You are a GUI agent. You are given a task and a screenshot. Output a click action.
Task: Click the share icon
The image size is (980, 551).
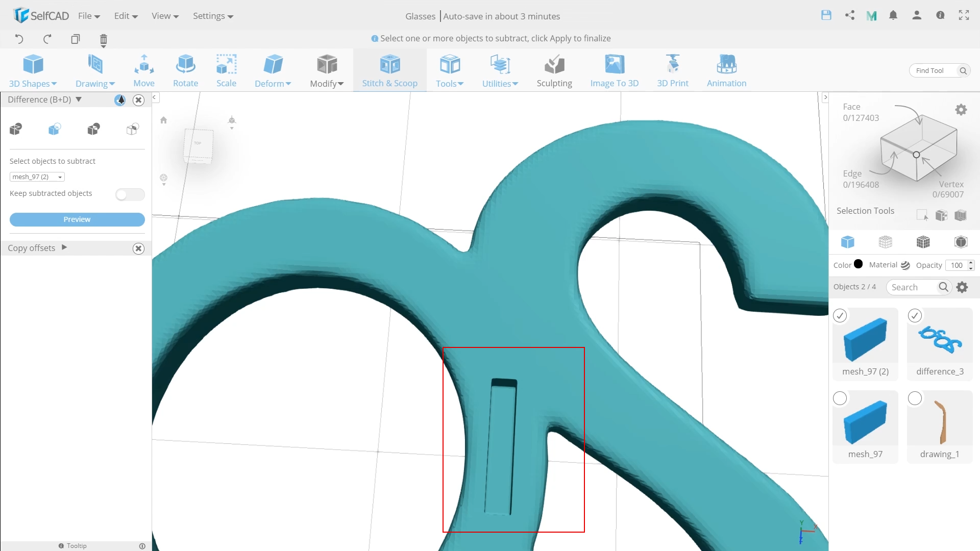(849, 15)
